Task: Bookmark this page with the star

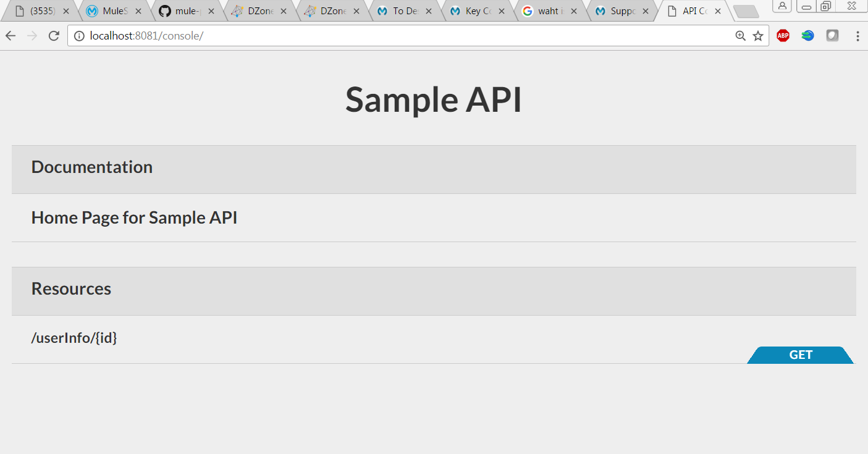Action: [x=758, y=36]
